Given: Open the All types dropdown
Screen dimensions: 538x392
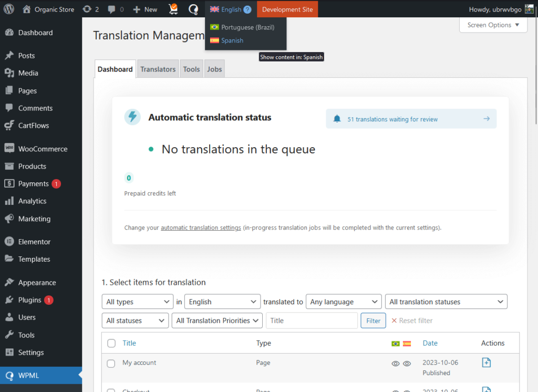Looking at the screenshot, I should [x=138, y=302].
